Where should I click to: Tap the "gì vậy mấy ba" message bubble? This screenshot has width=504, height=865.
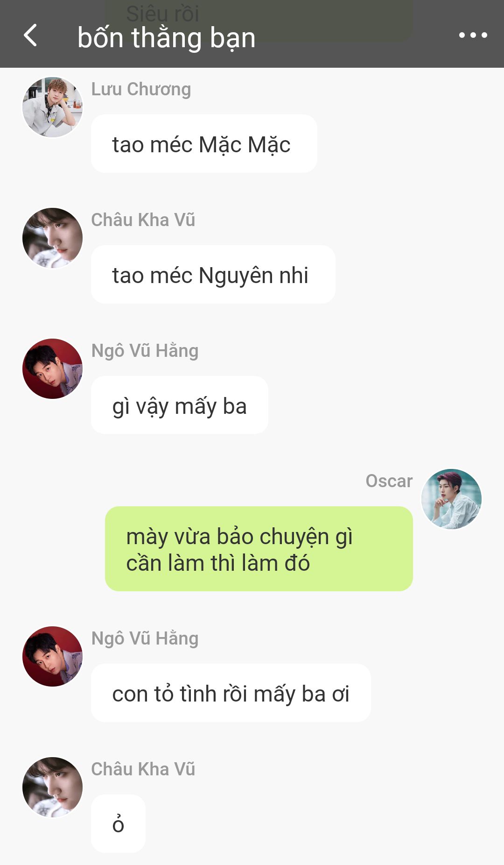pyautogui.click(x=180, y=405)
